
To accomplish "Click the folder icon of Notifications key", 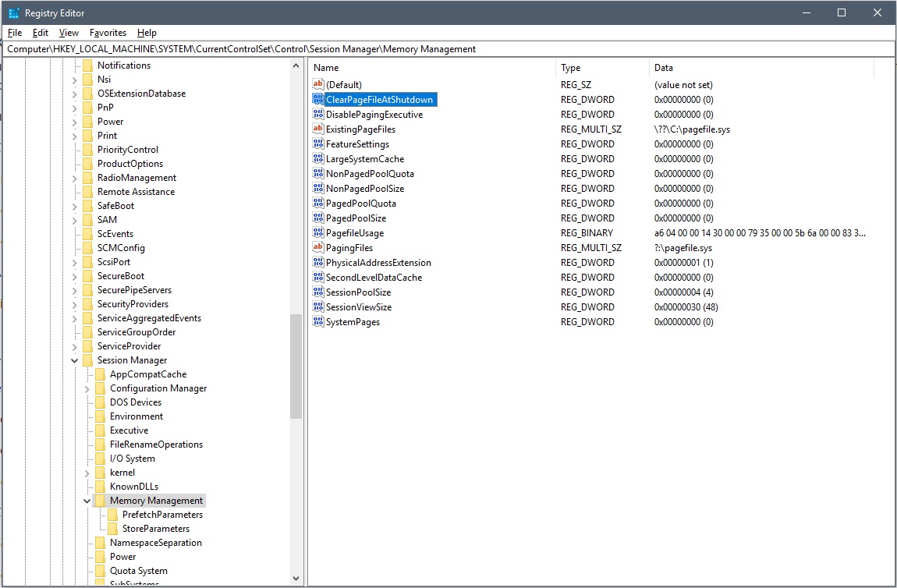I will click(87, 66).
